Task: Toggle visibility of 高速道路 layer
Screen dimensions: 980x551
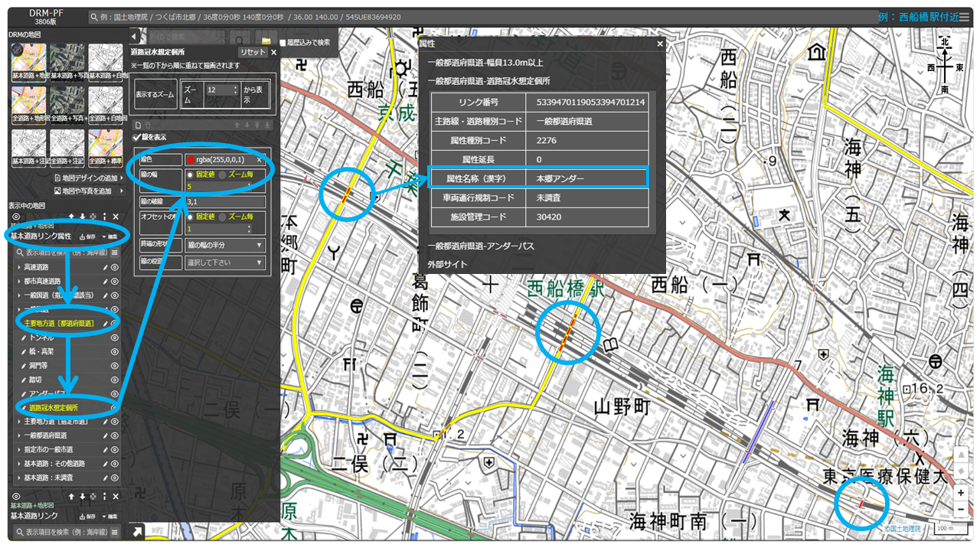Action: pos(115,267)
